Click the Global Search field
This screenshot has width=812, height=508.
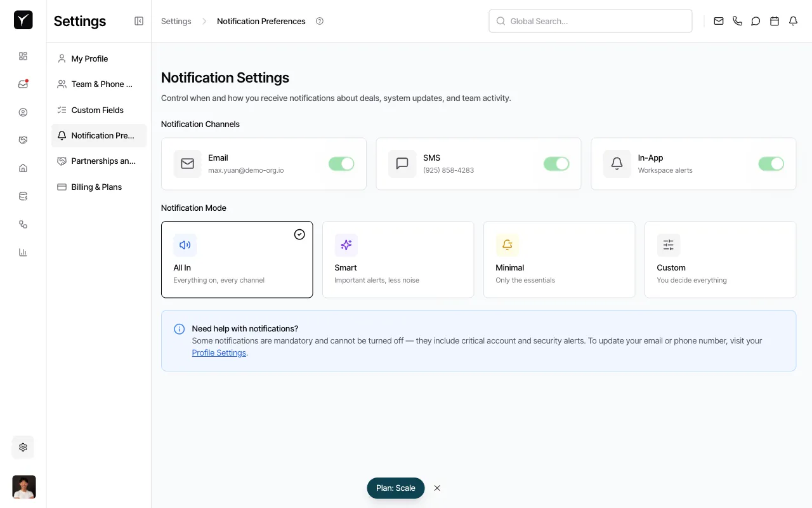click(590, 21)
